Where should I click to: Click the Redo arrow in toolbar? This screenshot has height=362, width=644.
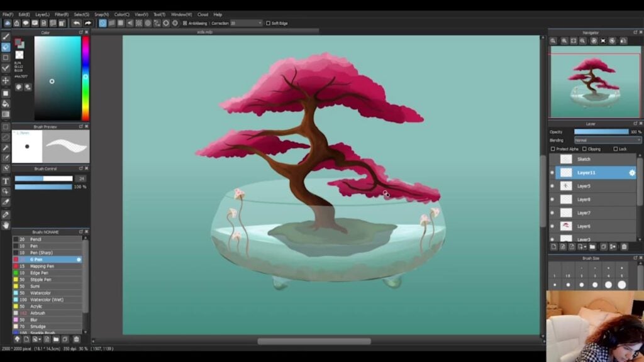pyautogui.click(x=87, y=23)
